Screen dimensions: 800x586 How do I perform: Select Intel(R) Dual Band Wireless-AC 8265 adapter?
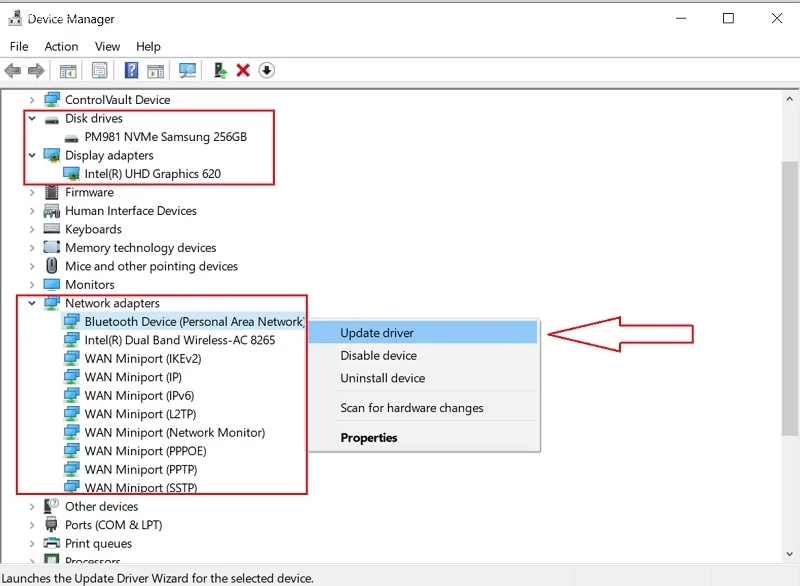(179, 340)
